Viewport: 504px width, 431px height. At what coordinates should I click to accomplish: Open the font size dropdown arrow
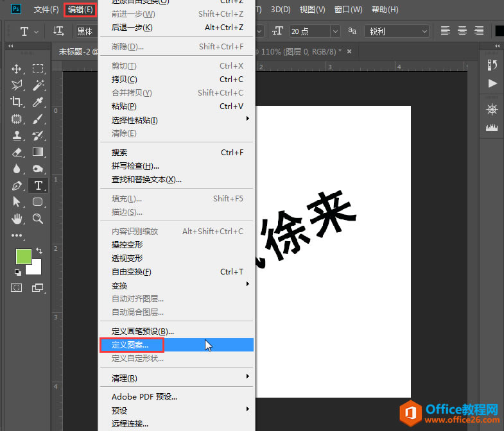[x=335, y=31]
